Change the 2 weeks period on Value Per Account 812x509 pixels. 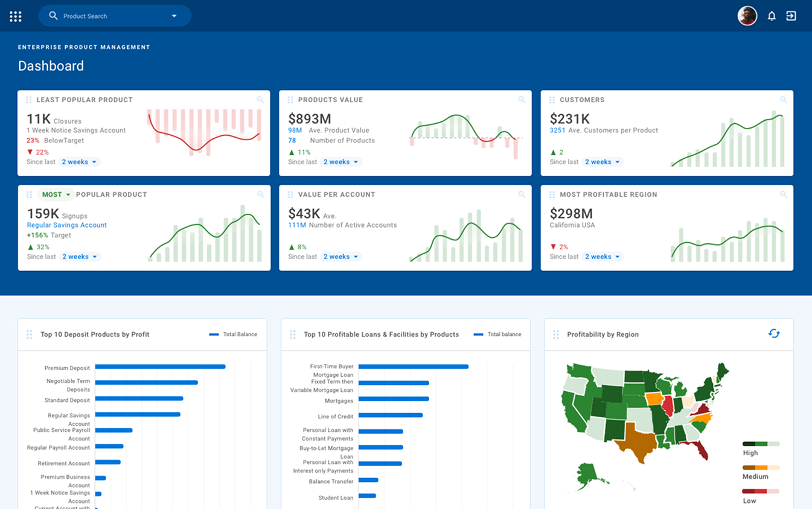pos(340,257)
